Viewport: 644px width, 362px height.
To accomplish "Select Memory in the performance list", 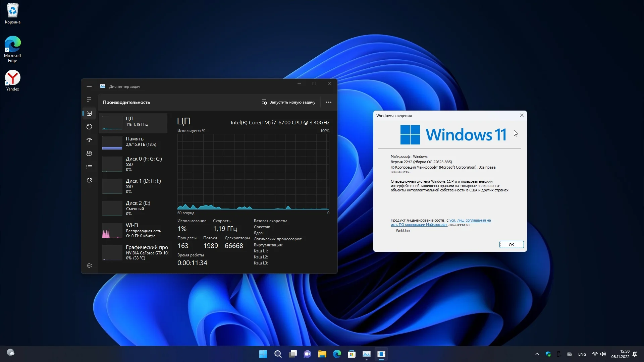I will [x=133, y=142].
